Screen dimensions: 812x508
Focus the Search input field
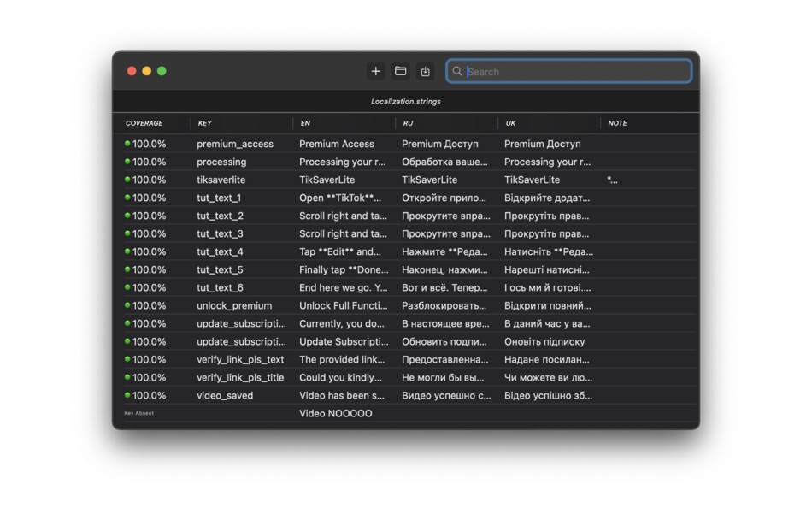coord(568,71)
